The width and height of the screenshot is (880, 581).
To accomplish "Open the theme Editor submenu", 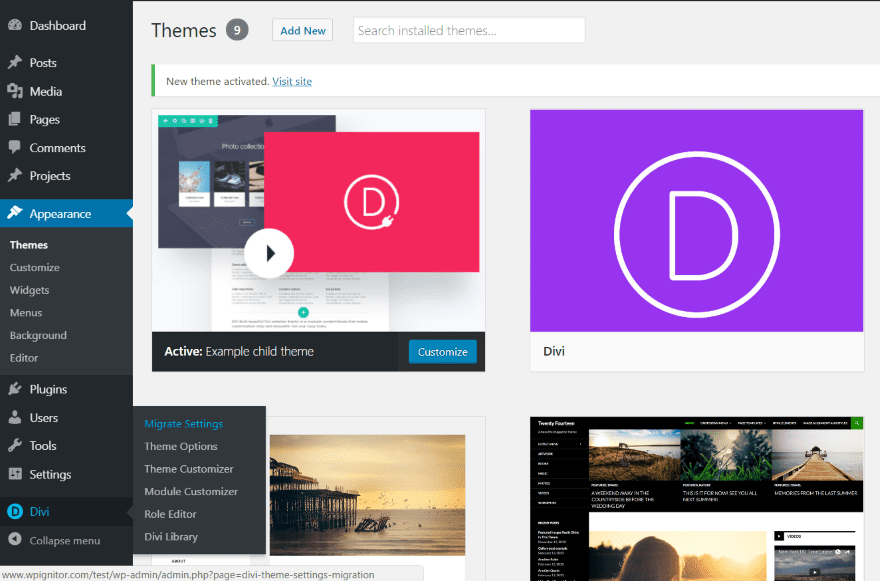I will click(24, 358).
